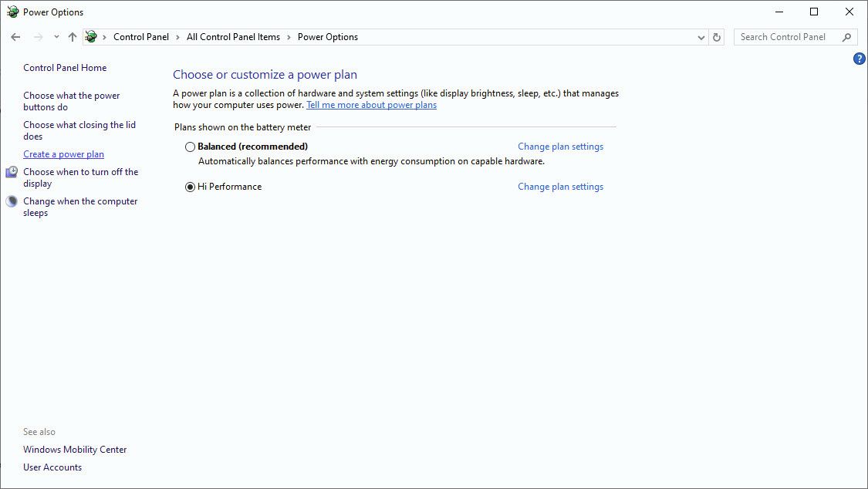Select the Hi Performance power plan
The height and width of the screenshot is (489, 868).
(190, 187)
